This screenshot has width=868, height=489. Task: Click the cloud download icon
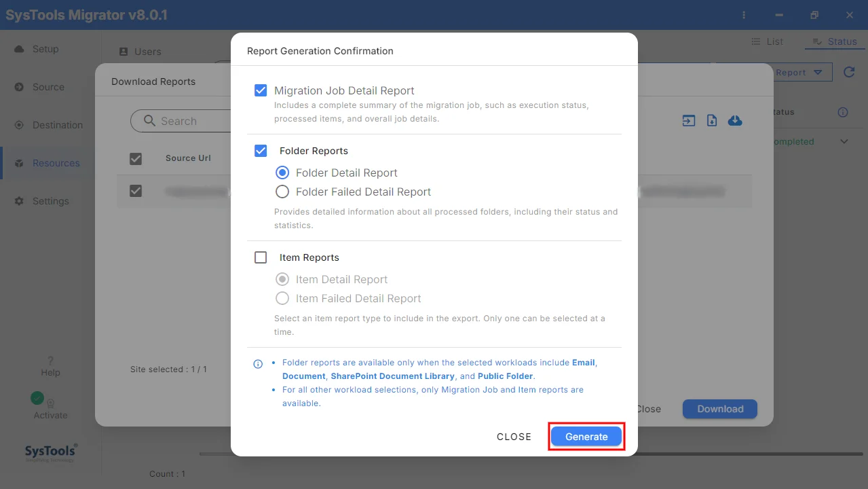[x=735, y=121]
